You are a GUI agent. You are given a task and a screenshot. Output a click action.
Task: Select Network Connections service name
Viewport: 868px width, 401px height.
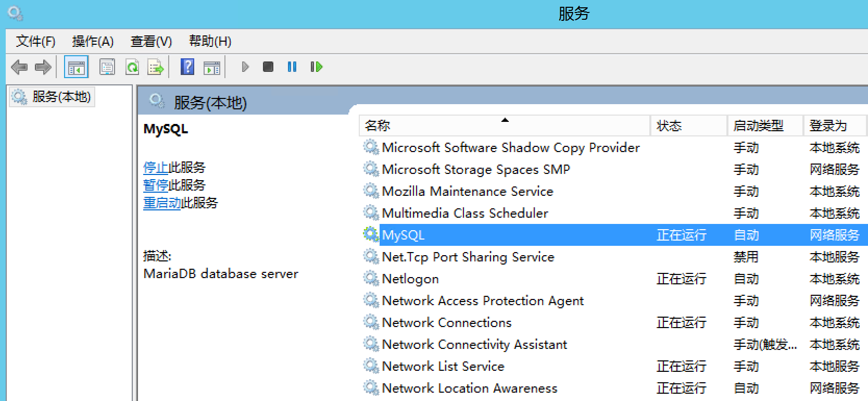(447, 322)
